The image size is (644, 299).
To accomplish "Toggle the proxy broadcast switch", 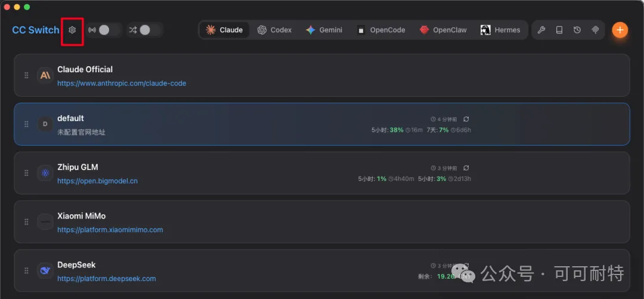I will pyautogui.click(x=109, y=30).
